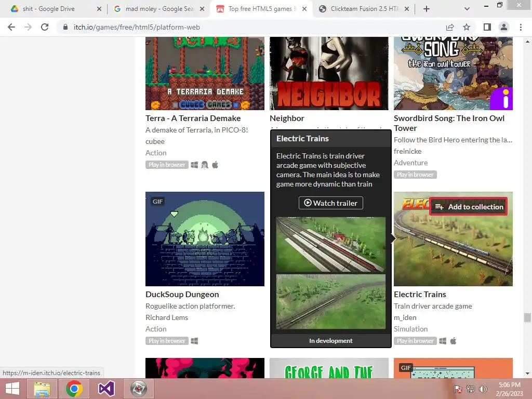
Task: Click Linux platform icon under Terra
Action: point(205,165)
